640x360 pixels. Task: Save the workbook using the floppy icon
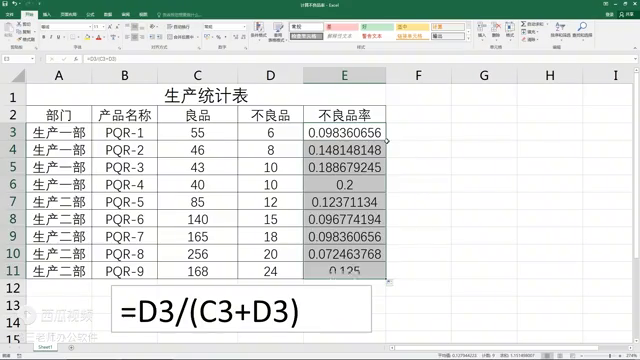point(5,4)
